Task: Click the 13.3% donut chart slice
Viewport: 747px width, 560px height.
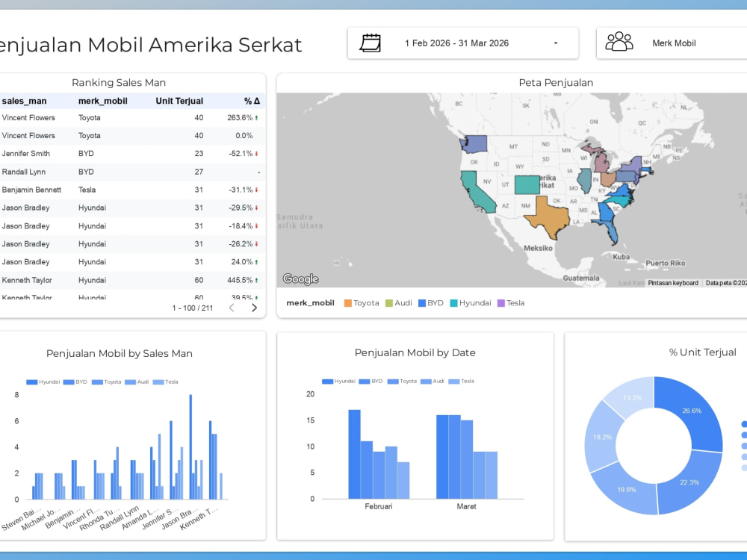Action: click(x=632, y=398)
